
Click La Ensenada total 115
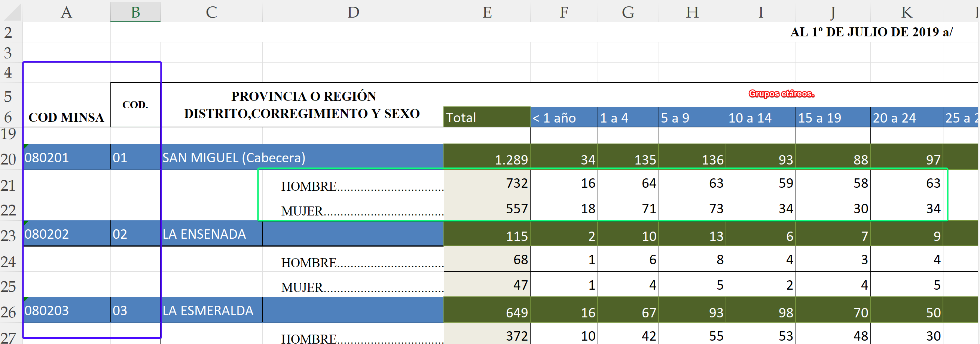(487, 233)
